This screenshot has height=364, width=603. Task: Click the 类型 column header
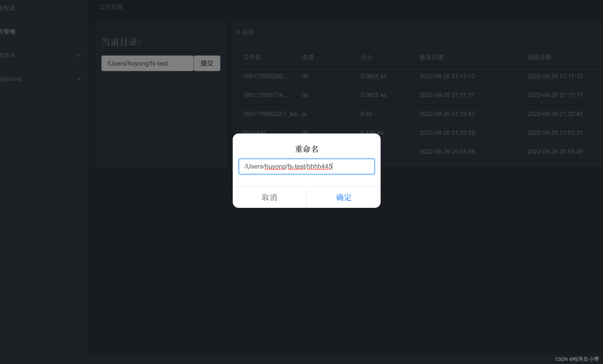click(x=308, y=57)
